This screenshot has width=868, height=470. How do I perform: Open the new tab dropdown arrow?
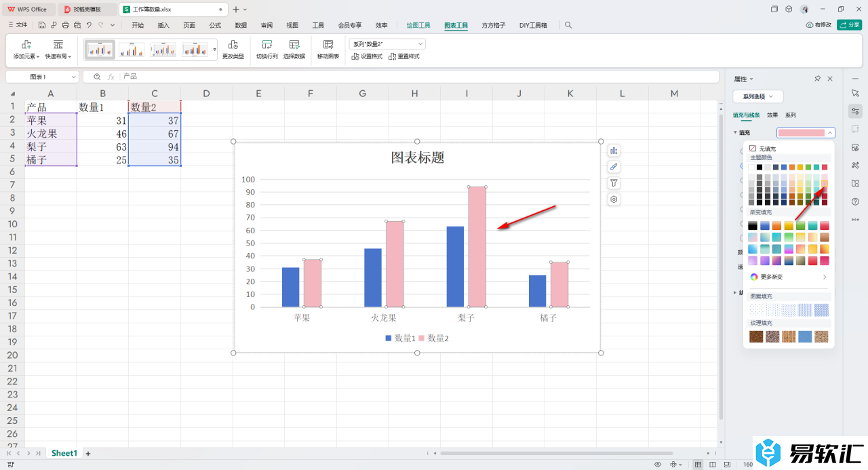[245, 9]
